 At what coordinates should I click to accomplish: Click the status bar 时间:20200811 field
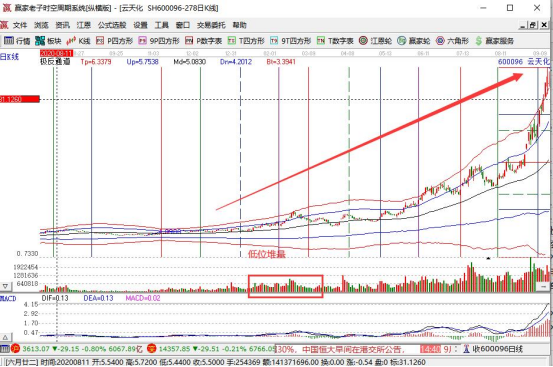pyautogui.click(x=66, y=362)
